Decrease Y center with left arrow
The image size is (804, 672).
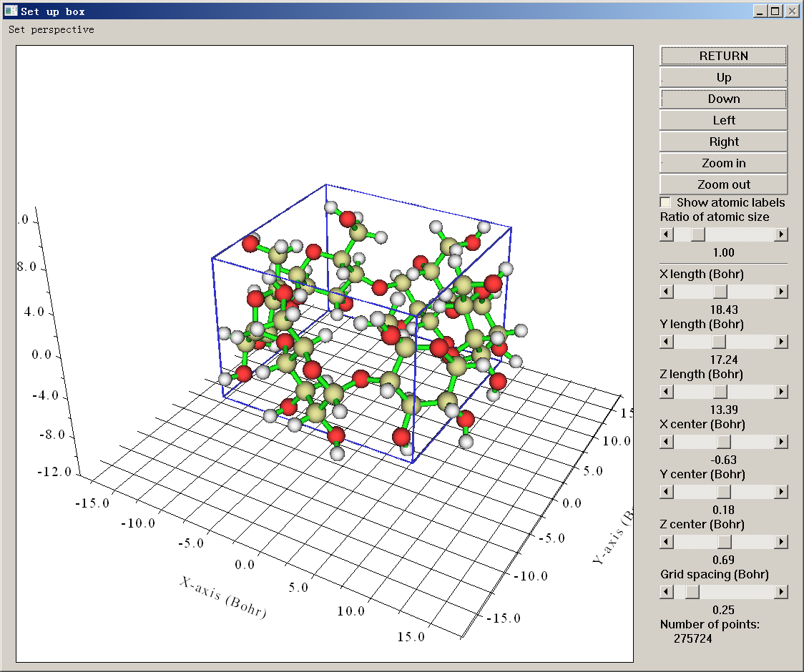667,492
